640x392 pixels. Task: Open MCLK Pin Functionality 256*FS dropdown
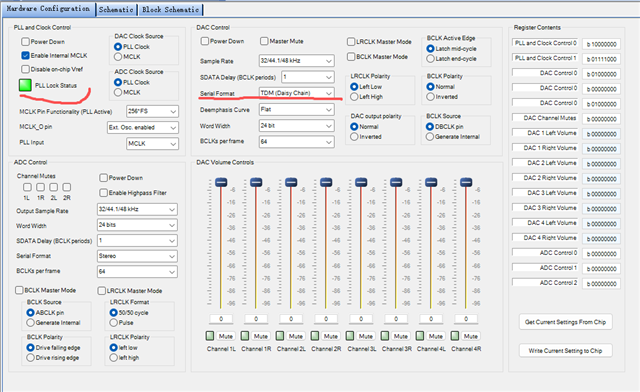pyautogui.click(x=152, y=111)
